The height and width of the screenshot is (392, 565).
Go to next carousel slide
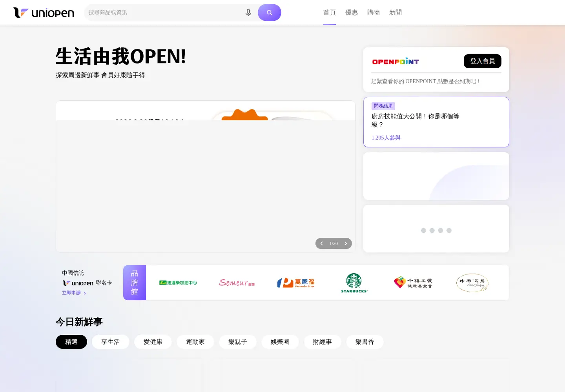pyautogui.click(x=346, y=243)
